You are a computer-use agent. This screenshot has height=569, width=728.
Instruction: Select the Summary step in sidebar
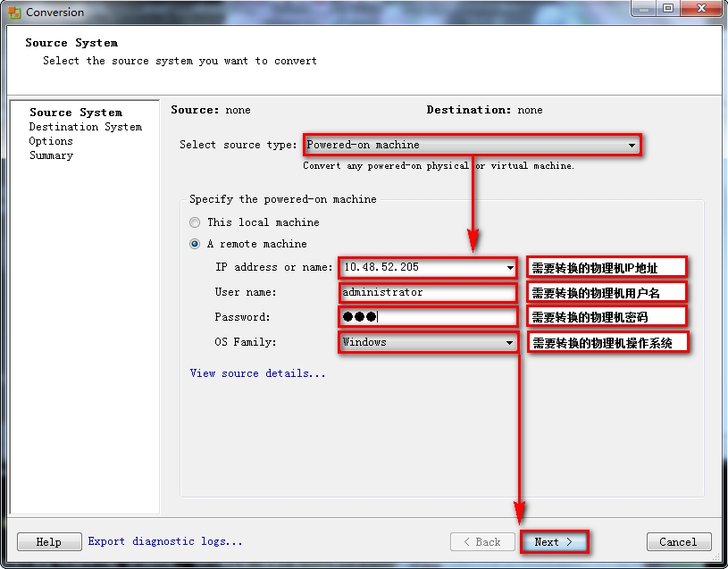coord(51,155)
